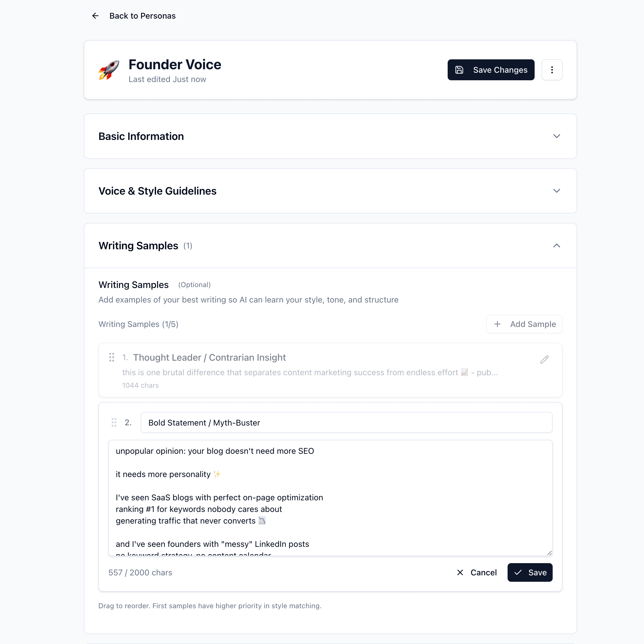Open the three-dot more options menu

pos(552,70)
